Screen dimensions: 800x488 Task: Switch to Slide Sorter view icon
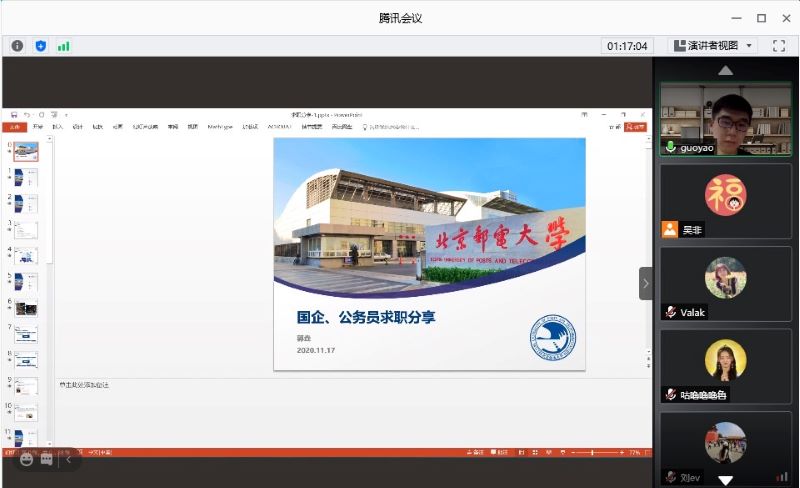pyautogui.click(x=535, y=452)
